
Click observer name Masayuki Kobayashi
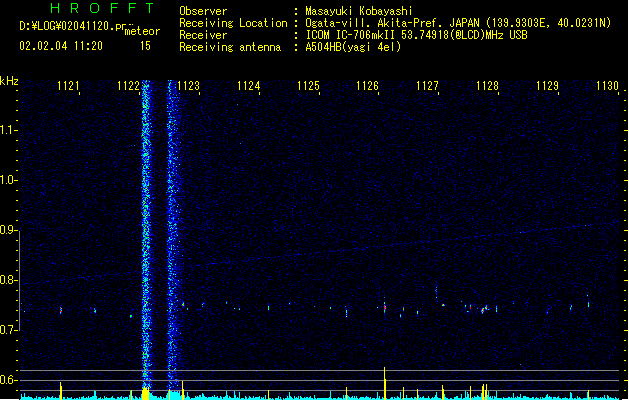[359, 11]
